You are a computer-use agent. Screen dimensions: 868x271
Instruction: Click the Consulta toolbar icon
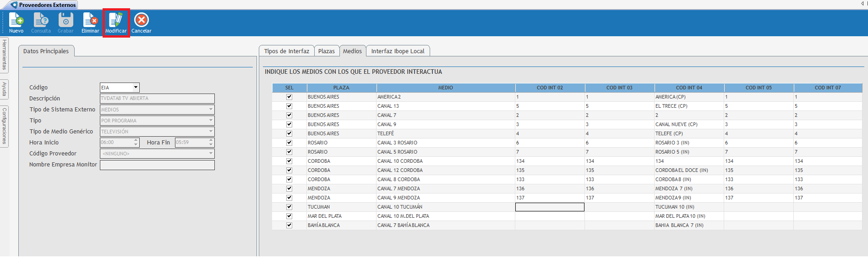click(x=41, y=22)
